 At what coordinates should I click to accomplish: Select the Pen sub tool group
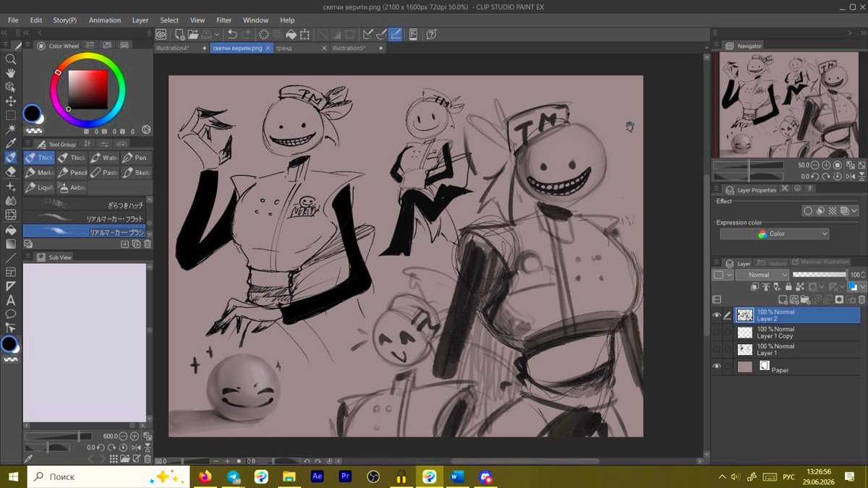pos(135,158)
